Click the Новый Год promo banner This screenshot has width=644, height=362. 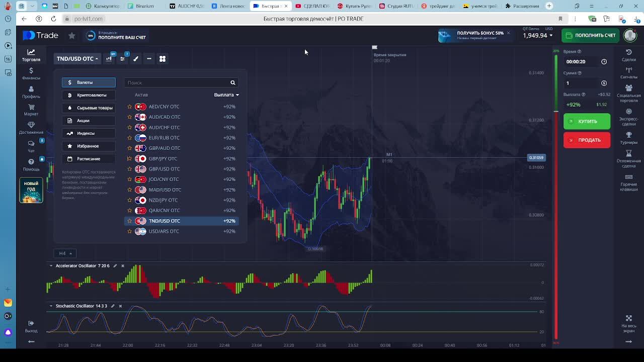click(31, 191)
